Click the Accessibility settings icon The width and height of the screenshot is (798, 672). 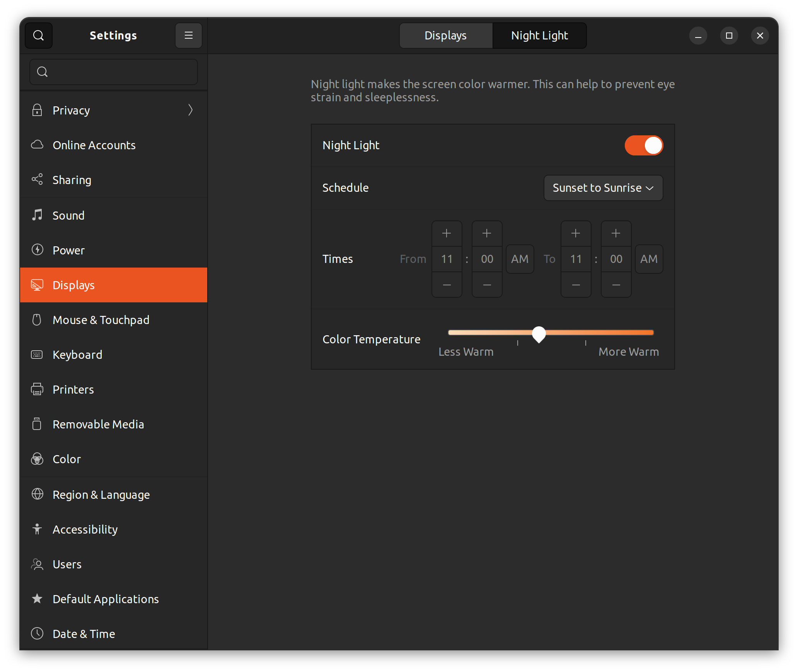pos(37,529)
